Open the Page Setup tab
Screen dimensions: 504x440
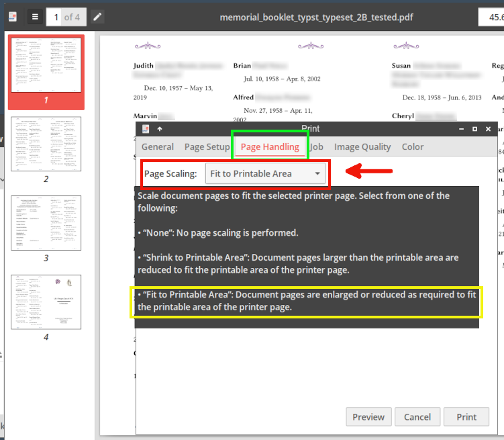207,147
